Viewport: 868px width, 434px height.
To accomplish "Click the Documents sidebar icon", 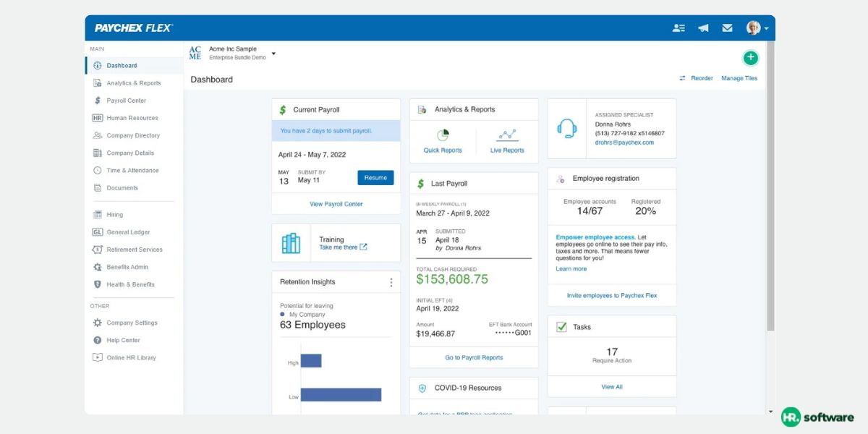I will [x=98, y=187].
